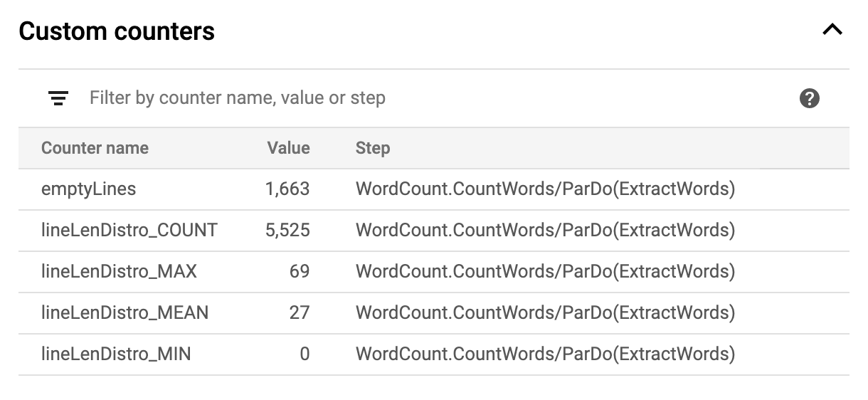
Task: Click the step text in lineLenDistro_MAX row
Action: coord(545,272)
